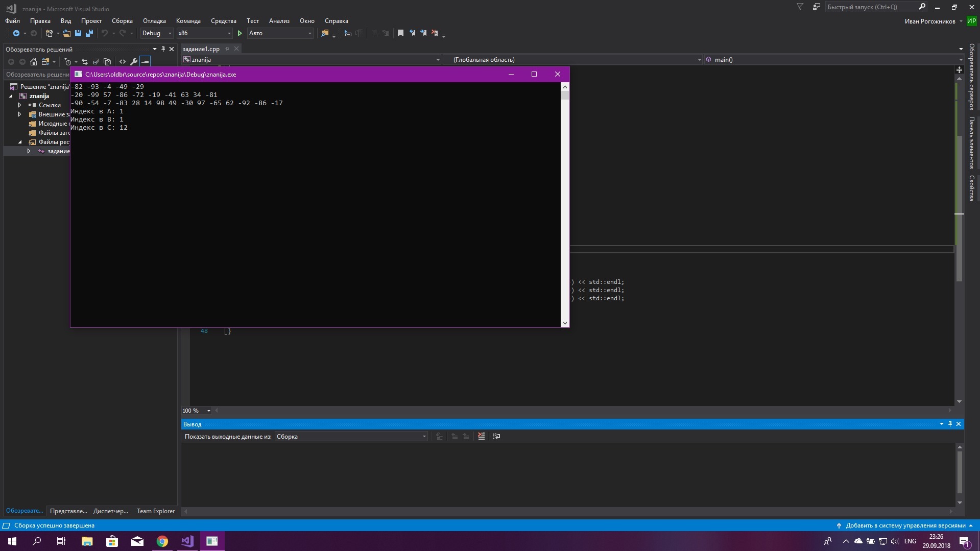Open the x86 platform dropdown
Viewport: 980px width, 551px height.
[204, 33]
